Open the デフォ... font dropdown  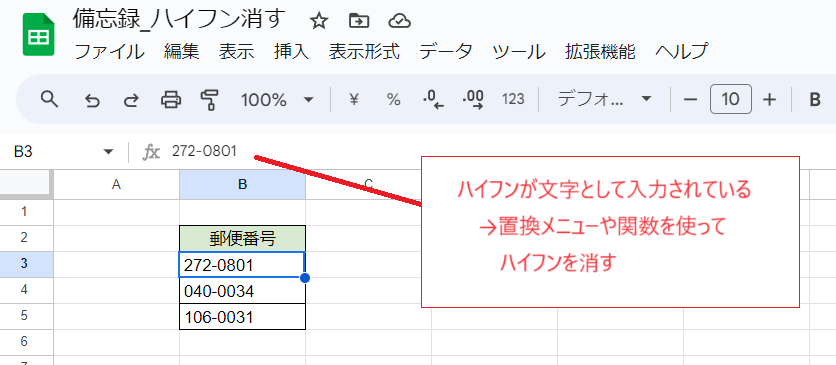pyautogui.click(x=605, y=99)
